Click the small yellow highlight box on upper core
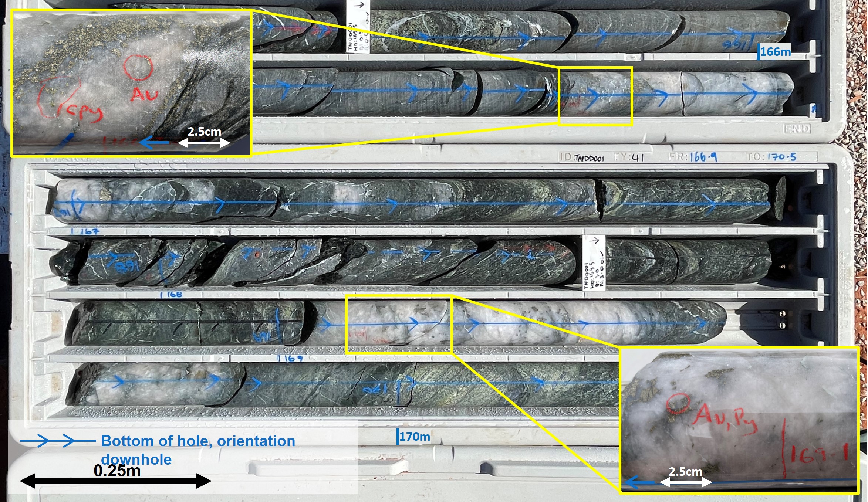This screenshot has height=502, width=868. 595,96
